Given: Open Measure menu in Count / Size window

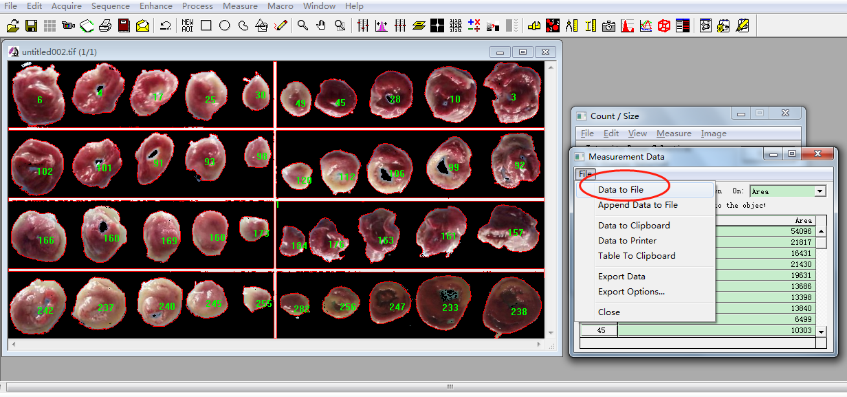Looking at the screenshot, I should point(674,133).
